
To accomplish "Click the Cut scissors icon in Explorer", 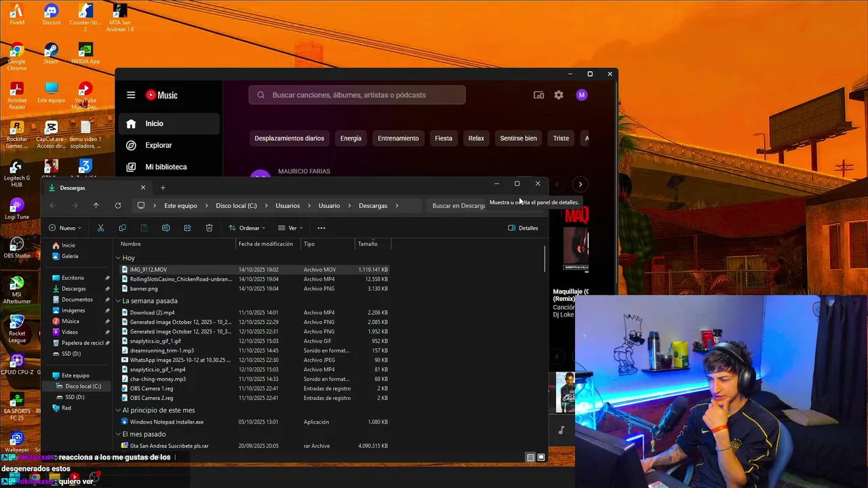I will click(100, 228).
